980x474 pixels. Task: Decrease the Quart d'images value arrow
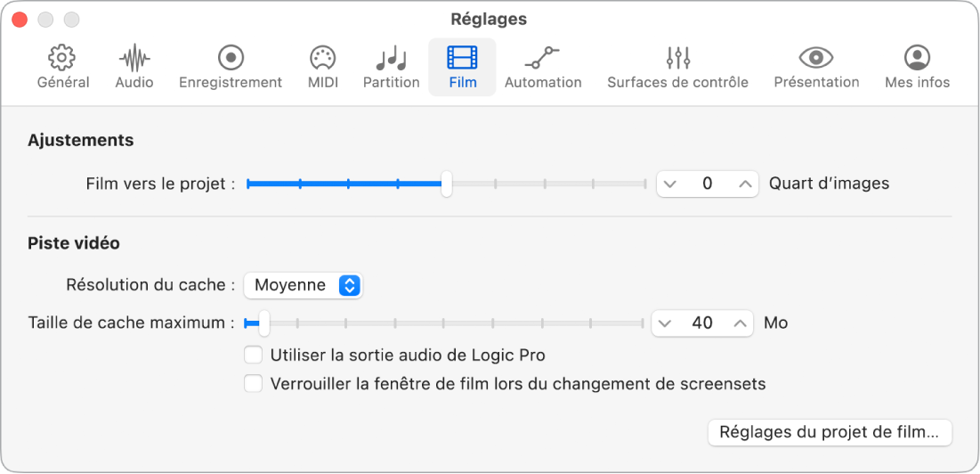pyautogui.click(x=671, y=184)
